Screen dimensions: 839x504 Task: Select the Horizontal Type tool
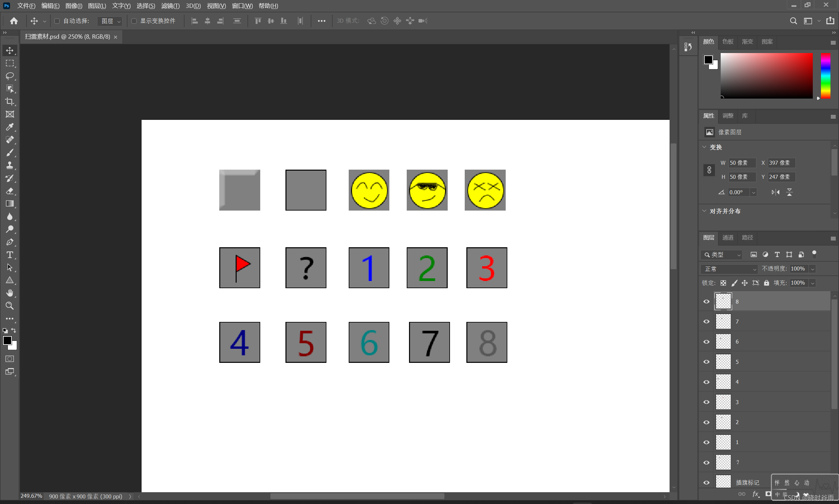[x=10, y=255]
